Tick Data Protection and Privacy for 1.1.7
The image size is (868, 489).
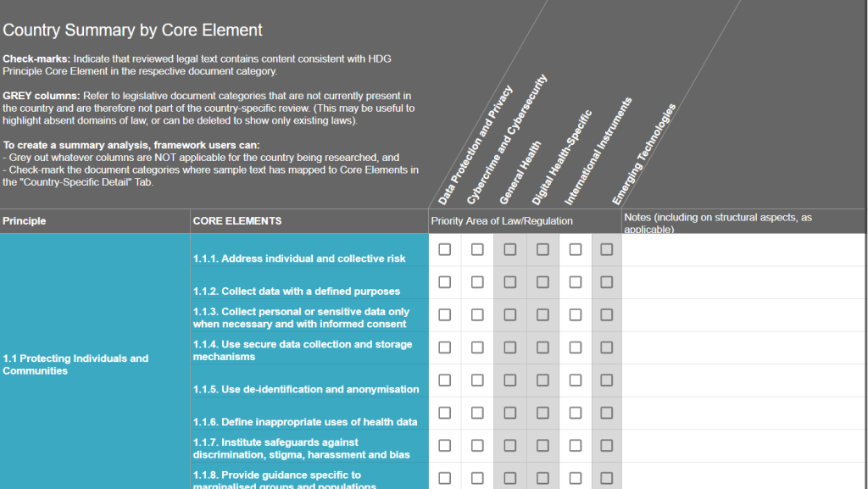tap(445, 445)
